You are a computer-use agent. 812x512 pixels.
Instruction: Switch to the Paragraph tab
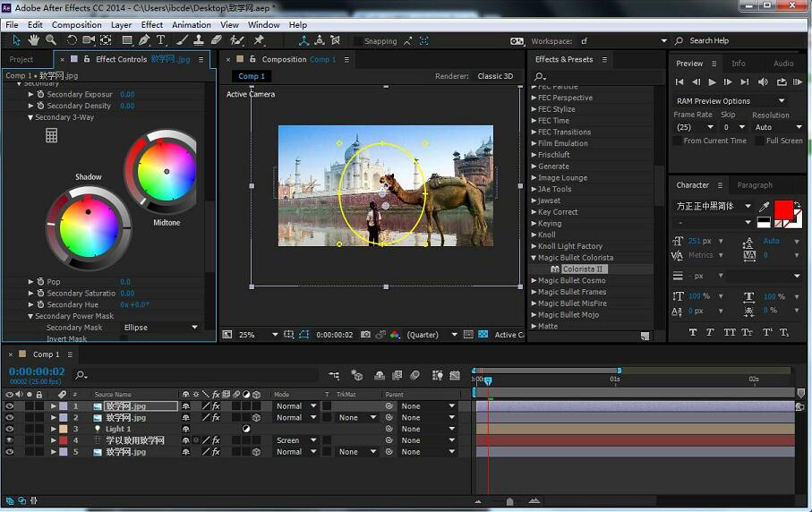pyautogui.click(x=754, y=185)
